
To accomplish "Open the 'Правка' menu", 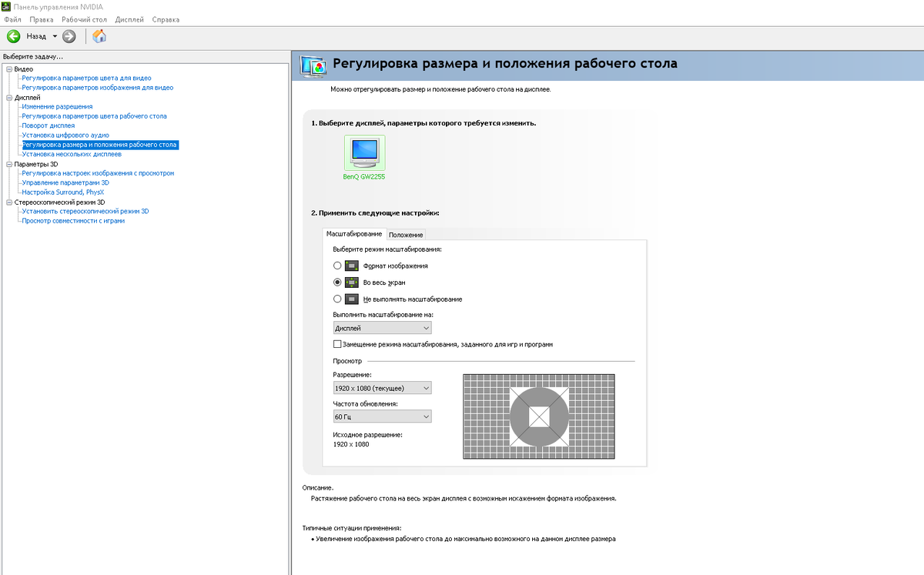I will [x=42, y=19].
